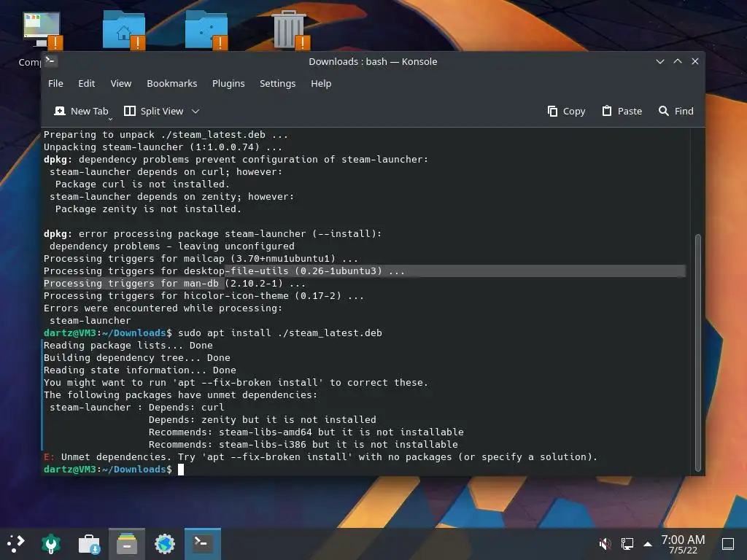The width and height of the screenshot is (747, 560).
Task: Click the line 'Package zenity is not installed.'
Action: pos(148,209)
